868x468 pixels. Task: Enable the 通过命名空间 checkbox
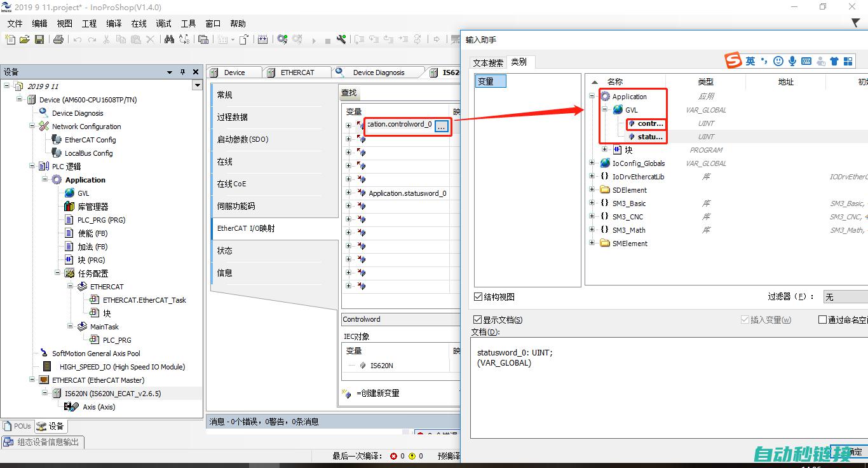(822, 320)
